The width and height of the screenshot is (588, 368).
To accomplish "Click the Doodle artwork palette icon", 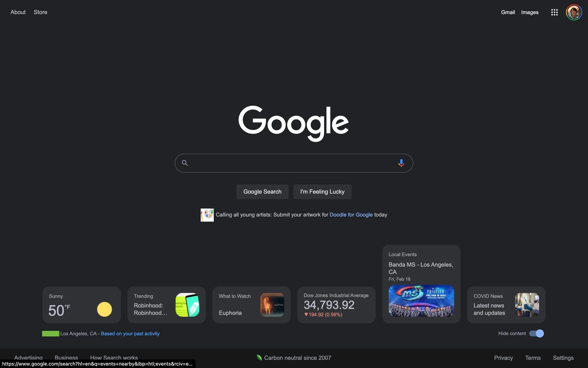I will 207,215.
